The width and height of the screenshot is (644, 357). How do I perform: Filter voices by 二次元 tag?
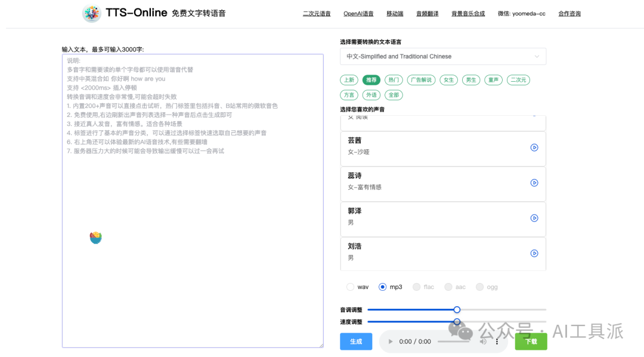click(518, 80)
